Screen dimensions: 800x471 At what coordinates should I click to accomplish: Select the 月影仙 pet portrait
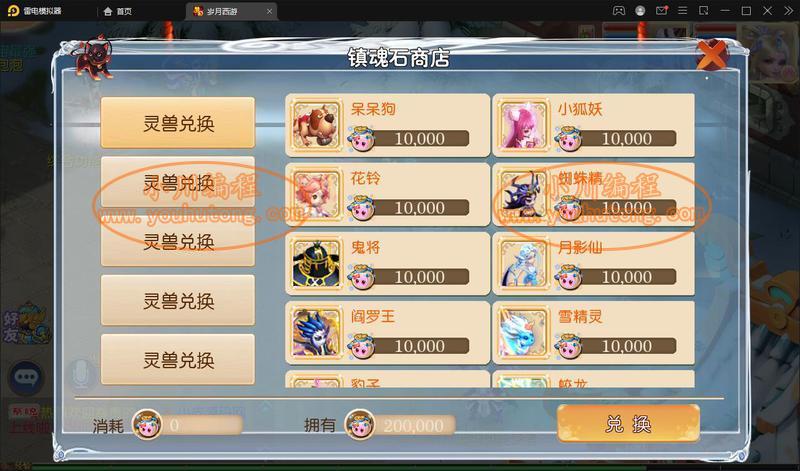click(523, 264)
